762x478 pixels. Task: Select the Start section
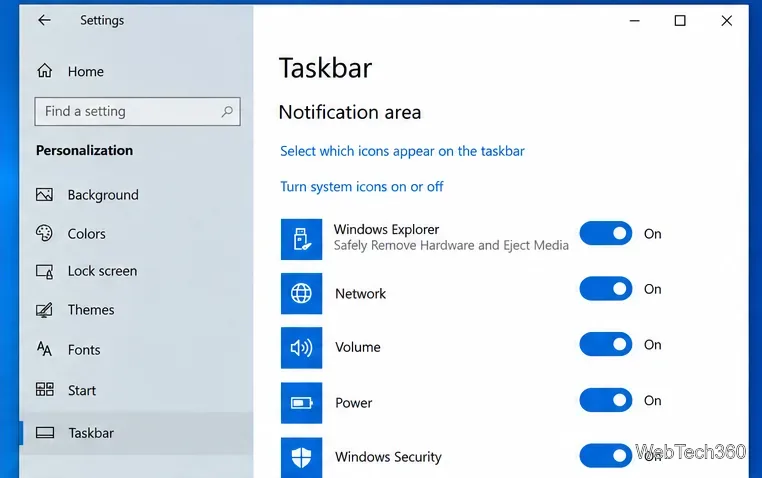82,390
